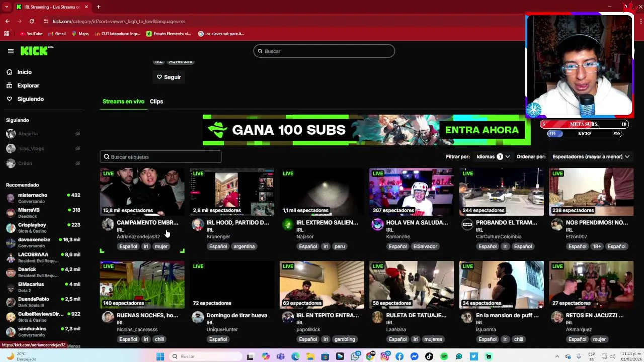644x362 pixels.
Task: Open IRL EXTREMO SALIEN... stream title
Action: point(327,222)
